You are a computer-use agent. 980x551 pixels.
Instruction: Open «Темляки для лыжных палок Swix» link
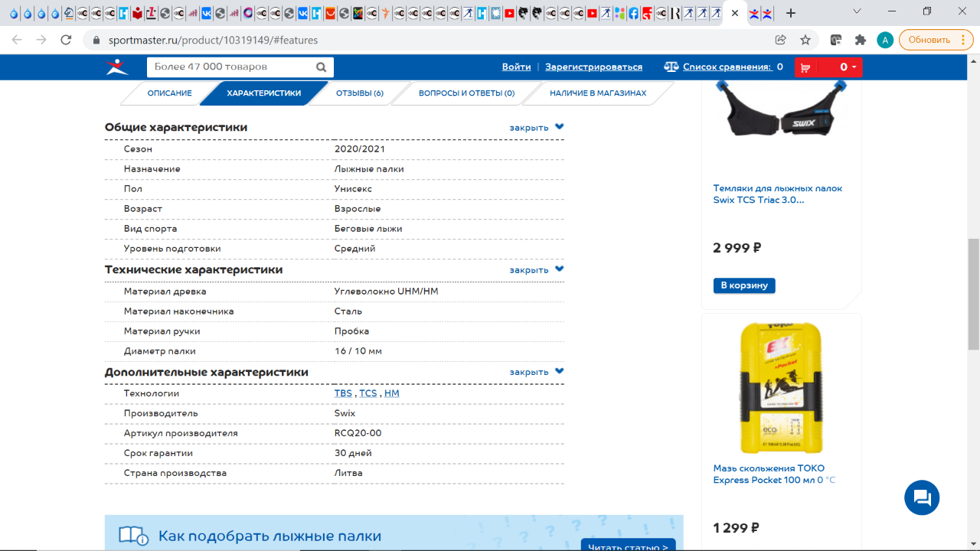[x=778, y=194]
